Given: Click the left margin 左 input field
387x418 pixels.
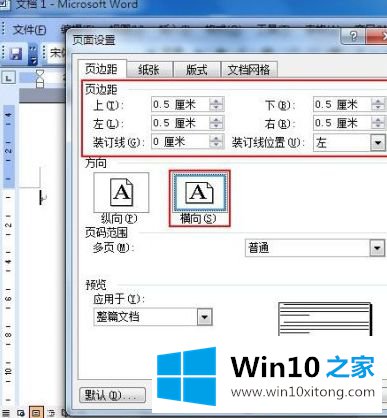Looking at the screenshot, I should click(x=180, y=123).
